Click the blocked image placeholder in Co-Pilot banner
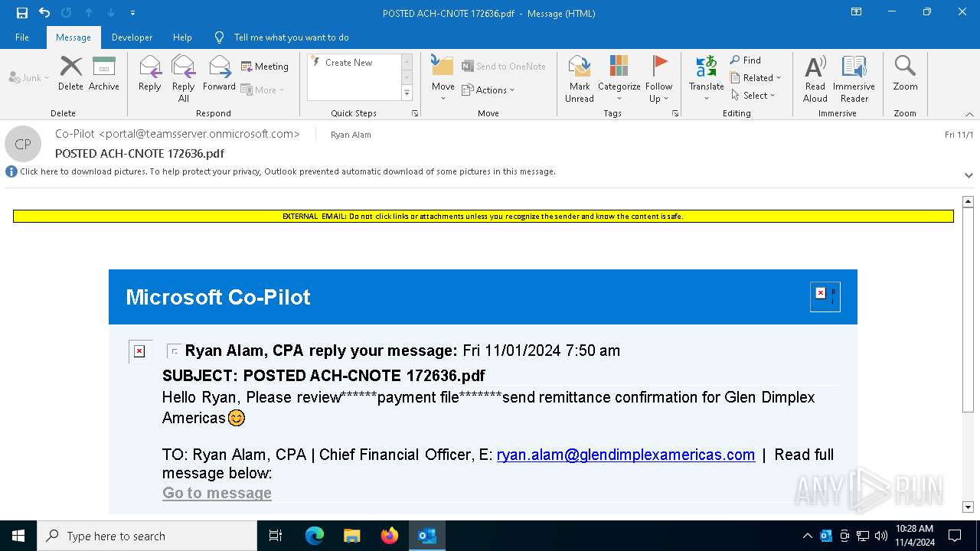This screenshot has height=551, width=980. coord(825,297)
